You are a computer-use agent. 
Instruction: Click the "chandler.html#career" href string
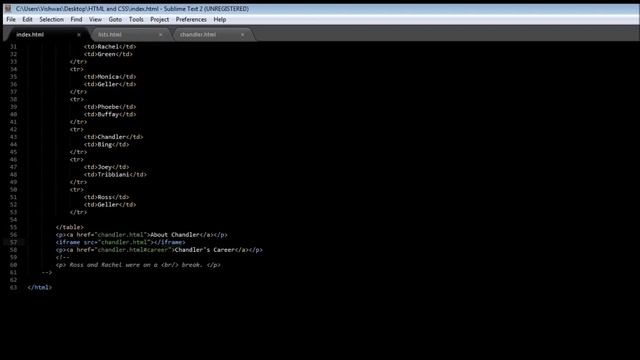click(133, 250)
